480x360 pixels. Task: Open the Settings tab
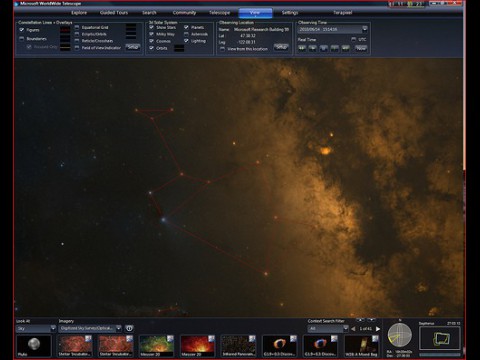click(x=290, y=13)
